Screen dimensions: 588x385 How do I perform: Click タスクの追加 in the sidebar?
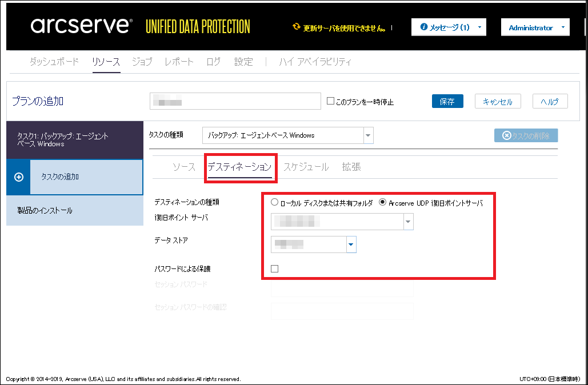[86, 177]
